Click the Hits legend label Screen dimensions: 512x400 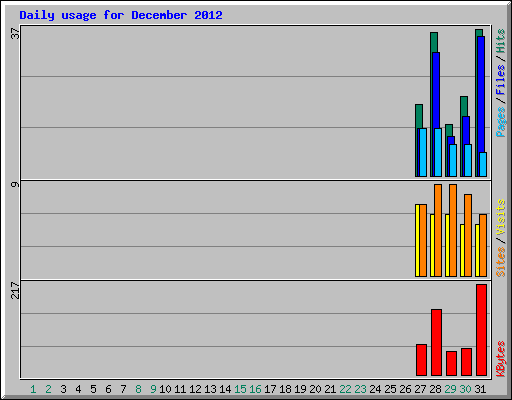[500, 41]
